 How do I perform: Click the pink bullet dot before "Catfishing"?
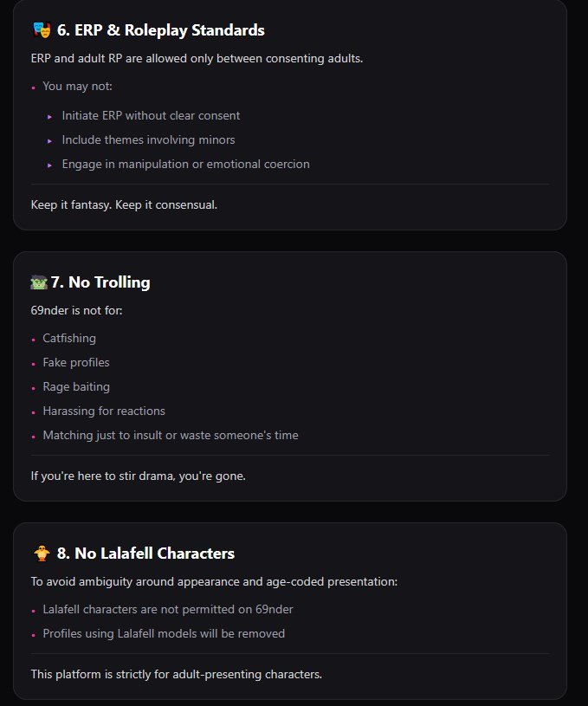tap(33, 340)
